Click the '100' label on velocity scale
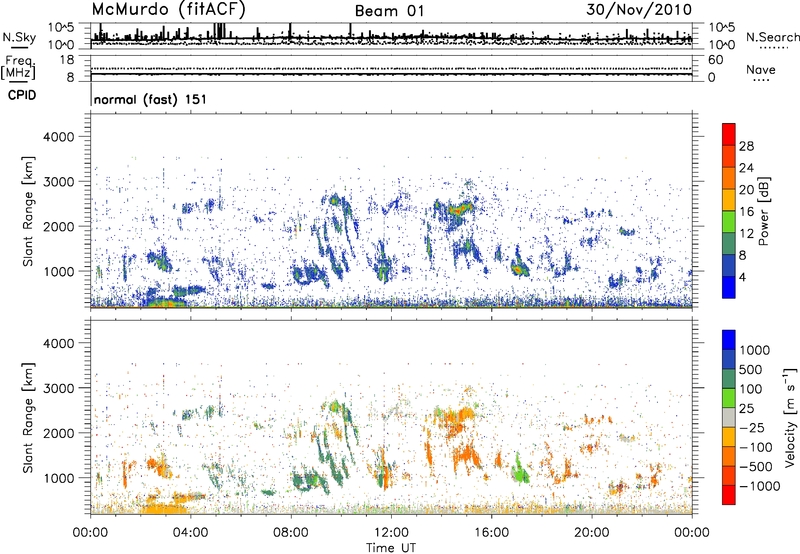This screenshot has height=554, width=800. pyautogui.click(x=751, y=389)
